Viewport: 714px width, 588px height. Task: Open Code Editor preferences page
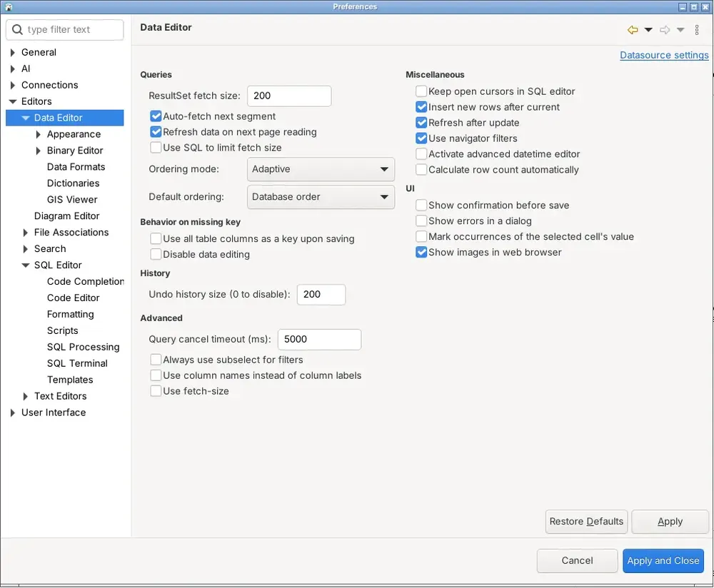click(74, 298)
